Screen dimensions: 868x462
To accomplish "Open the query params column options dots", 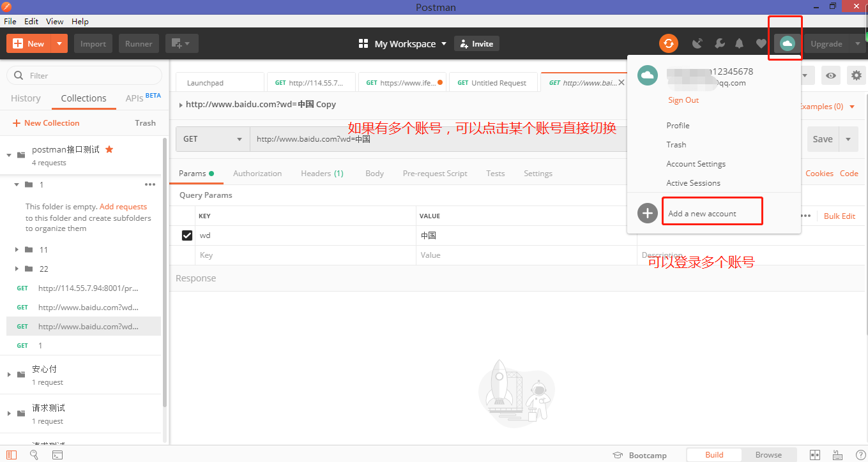I will click(x=805, y=216).
